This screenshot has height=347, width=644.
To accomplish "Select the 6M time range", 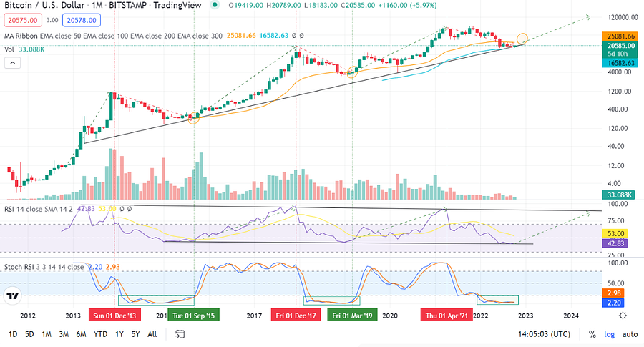I will (x=81, y=334).
